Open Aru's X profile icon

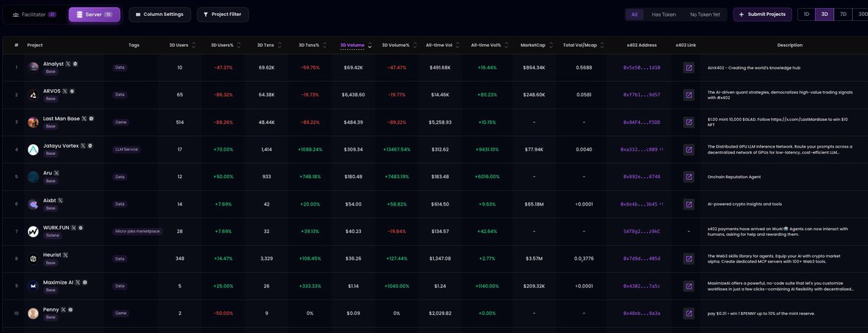pyautogui.click(x=56, y=173)
